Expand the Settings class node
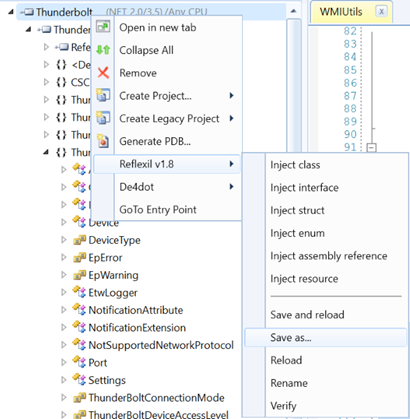Screen dimensions: 410x419 [64, 380]
